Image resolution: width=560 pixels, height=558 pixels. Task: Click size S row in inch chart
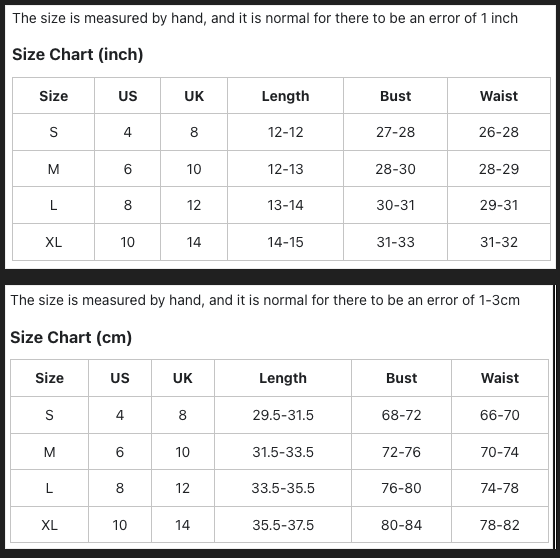pyautogui.click(x=281, y=132)
